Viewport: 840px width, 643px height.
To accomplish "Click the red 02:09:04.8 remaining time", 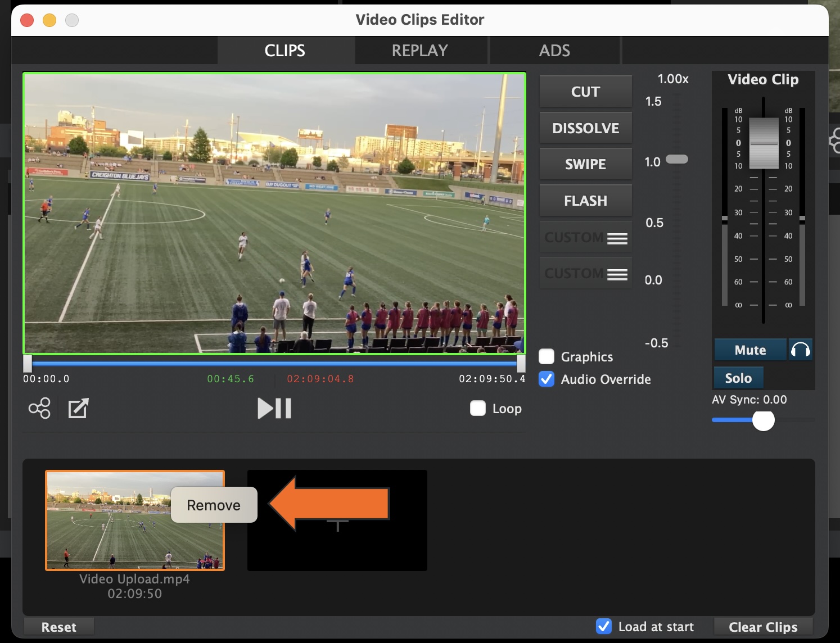I will (x=320, y=379).
